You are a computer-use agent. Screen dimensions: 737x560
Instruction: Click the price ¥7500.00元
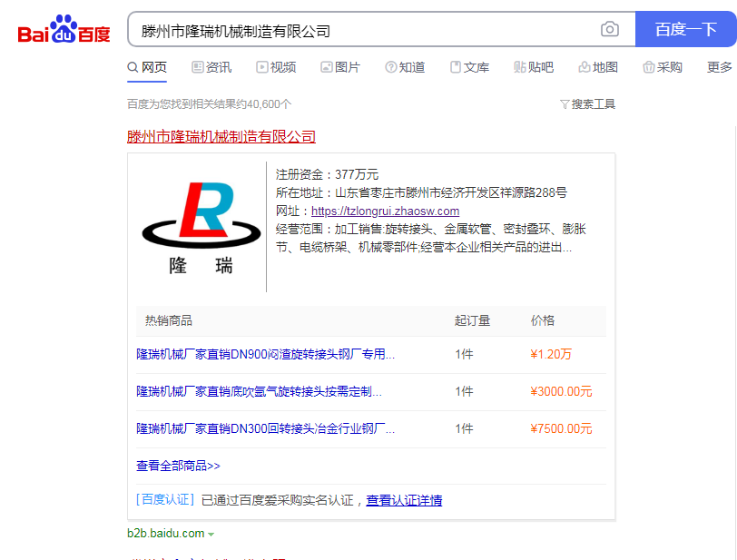(x=561, y=428)
